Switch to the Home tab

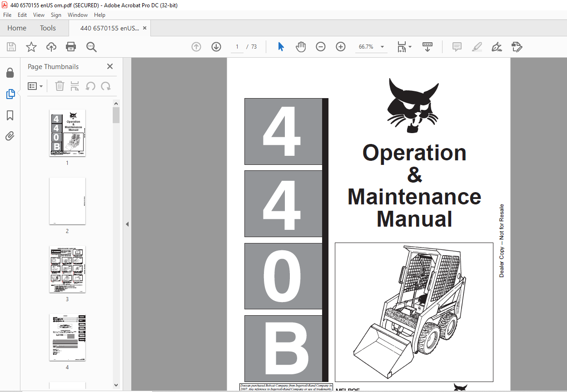[17, 28]
